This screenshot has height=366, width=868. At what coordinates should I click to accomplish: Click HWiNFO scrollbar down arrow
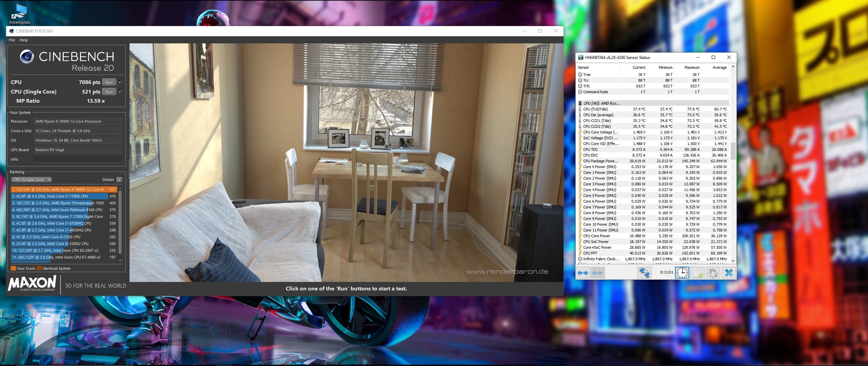[x=733, y=261]
